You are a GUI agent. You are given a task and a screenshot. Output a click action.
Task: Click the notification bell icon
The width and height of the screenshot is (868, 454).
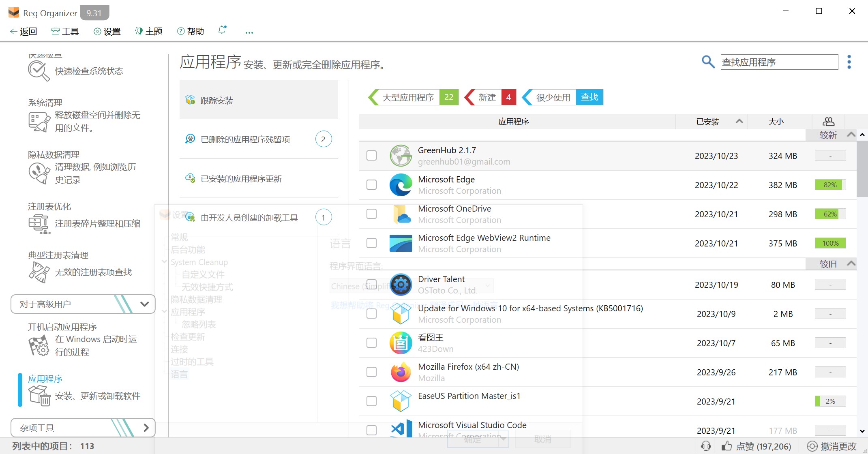(222, 30)
